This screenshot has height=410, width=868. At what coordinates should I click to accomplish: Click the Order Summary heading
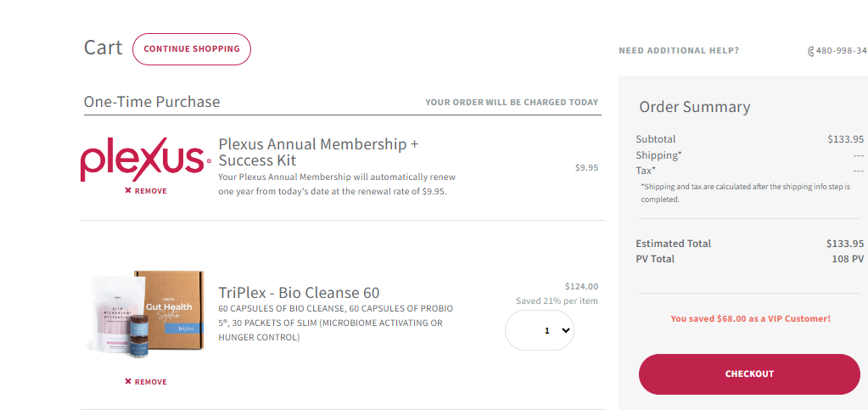click(695, 106)
